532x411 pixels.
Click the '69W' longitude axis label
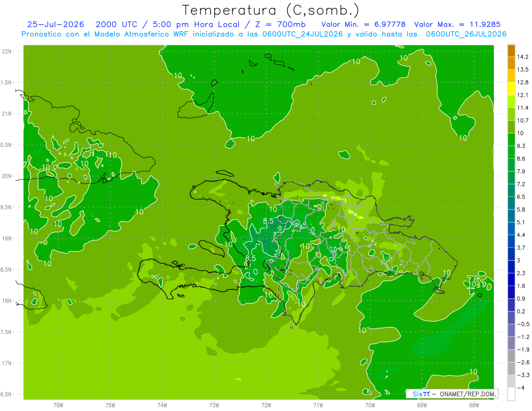[x=422, y=405]
